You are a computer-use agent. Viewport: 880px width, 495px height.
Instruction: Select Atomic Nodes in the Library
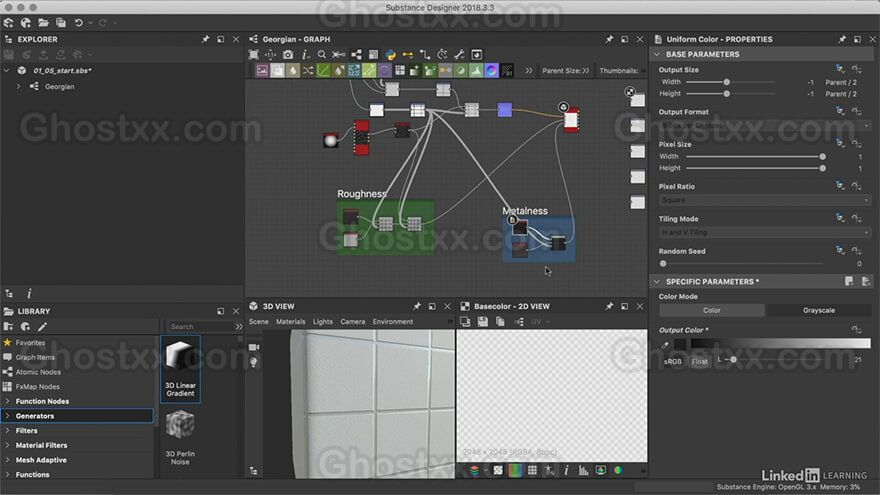pyautogui.click(x=38, y=372)
